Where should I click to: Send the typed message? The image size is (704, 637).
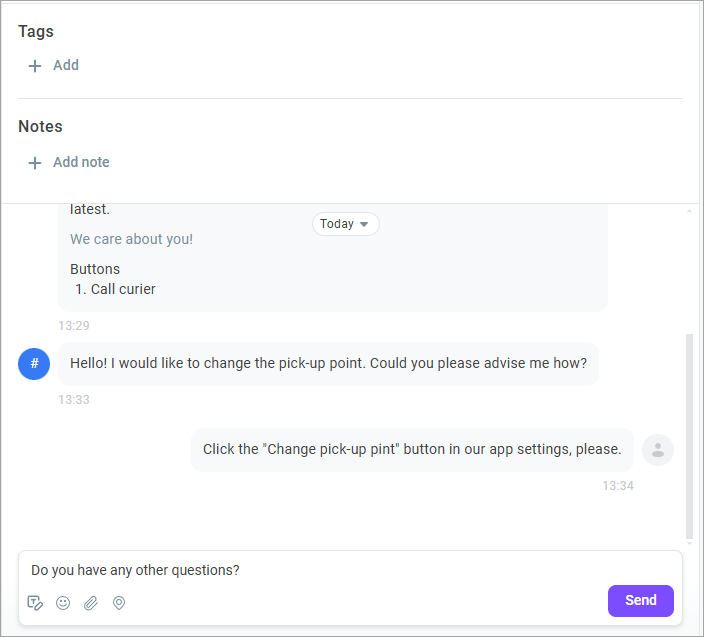[x=641, y=600]
